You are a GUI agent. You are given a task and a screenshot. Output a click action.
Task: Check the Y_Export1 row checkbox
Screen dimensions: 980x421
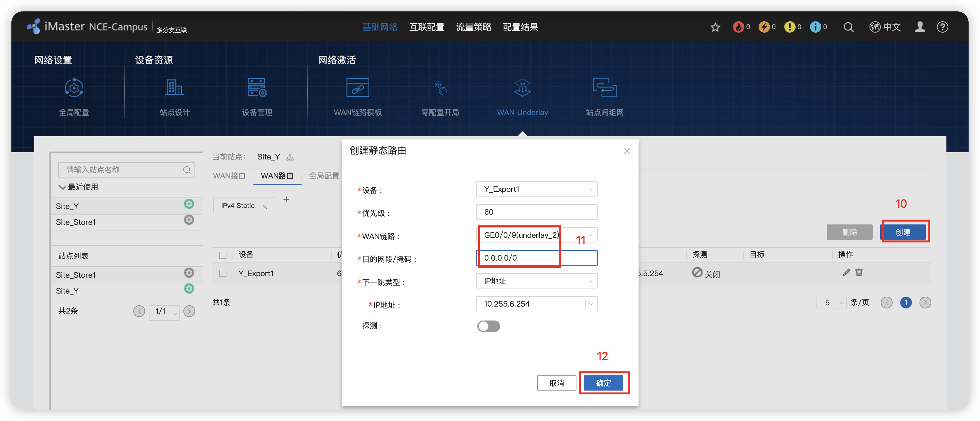(x=223, y=273)
